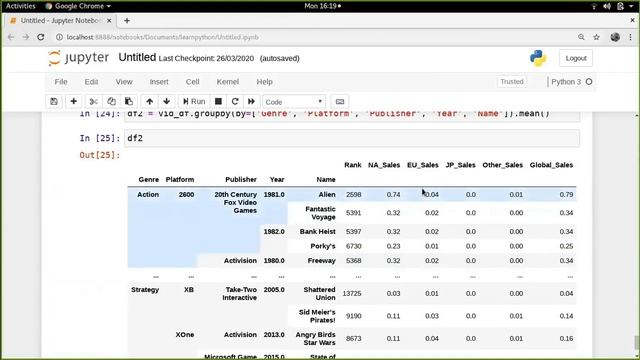Open the cell type Code dropdown
640x360 pixels.
[294, 102]
